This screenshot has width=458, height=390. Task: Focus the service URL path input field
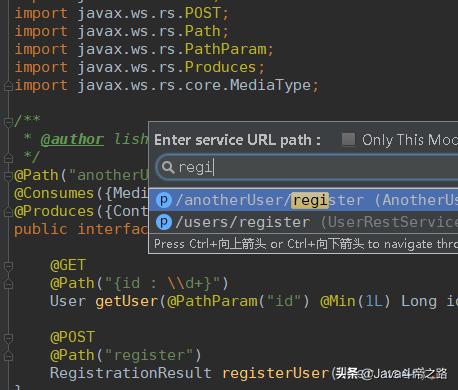pos(307,167)
